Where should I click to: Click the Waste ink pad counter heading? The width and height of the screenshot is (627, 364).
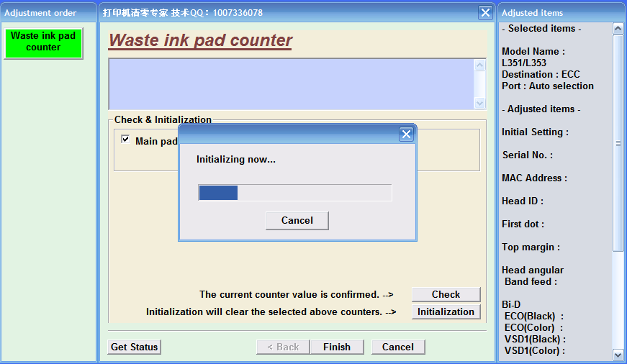[200, 40]
